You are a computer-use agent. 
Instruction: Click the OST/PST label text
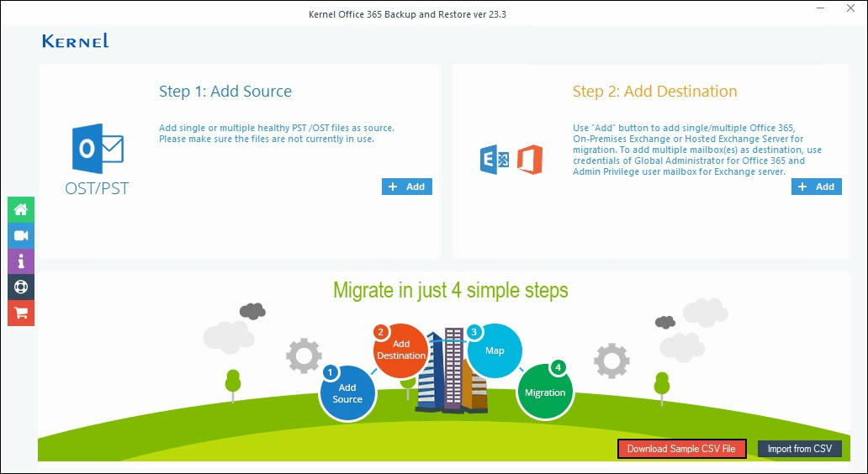(x=97, y=188)
